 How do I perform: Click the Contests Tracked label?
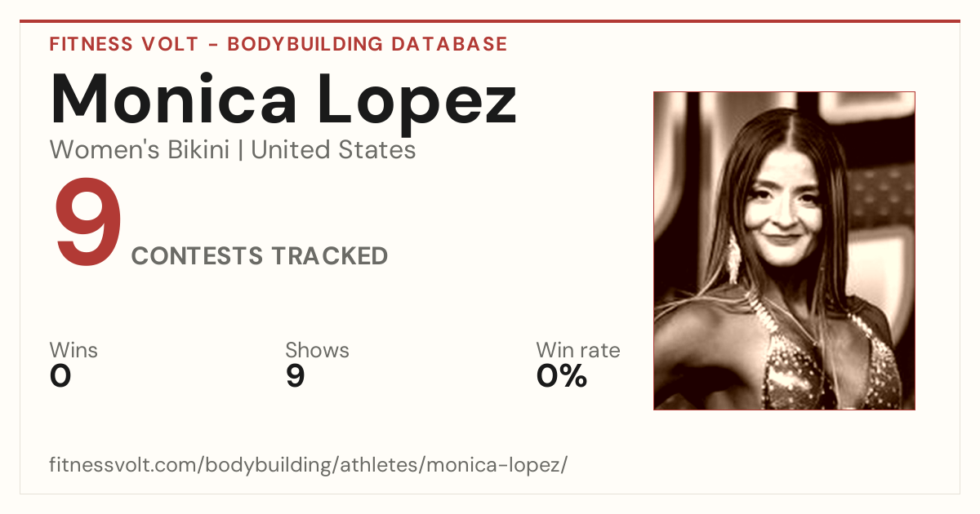click(260, 256)
